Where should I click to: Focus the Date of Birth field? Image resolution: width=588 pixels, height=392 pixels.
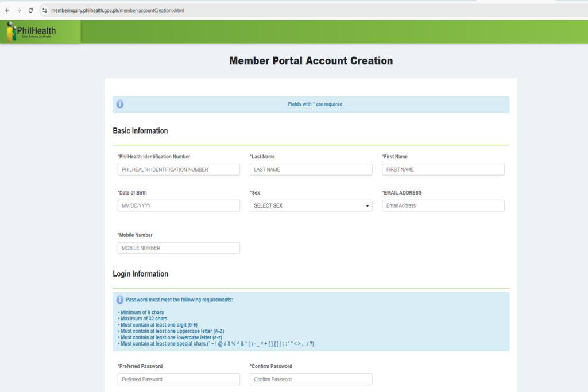[x=179, y=205]
